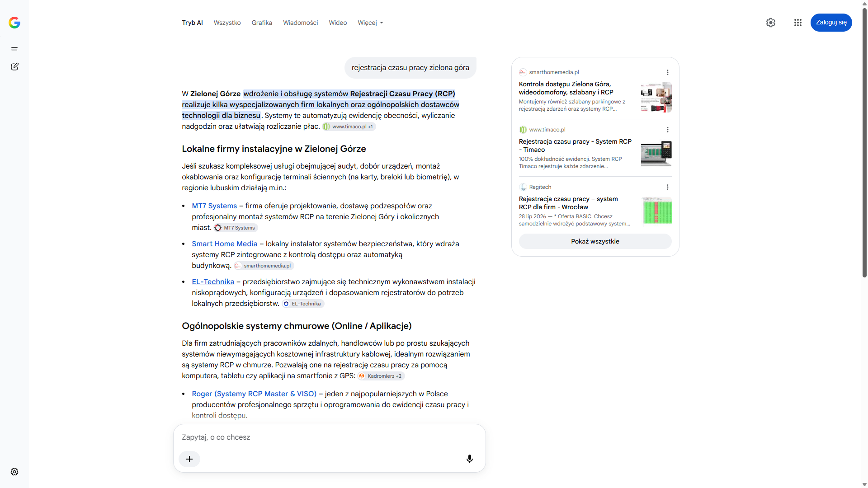Expand the Więcej dropdown menu
This screenshot has height=488, width=868.
click(x=370, y=23)
